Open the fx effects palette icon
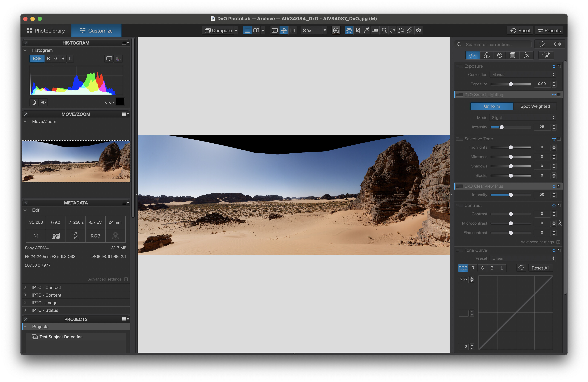 pos(526,55)
